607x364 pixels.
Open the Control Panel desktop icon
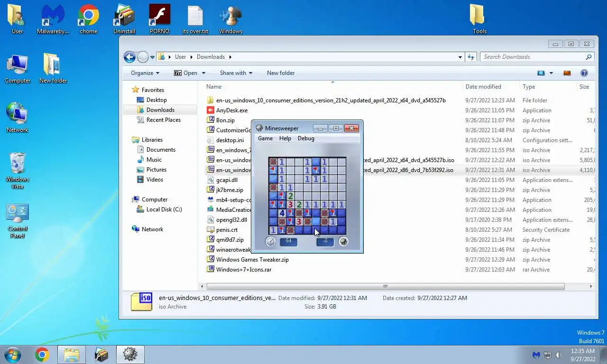point(18,221)
